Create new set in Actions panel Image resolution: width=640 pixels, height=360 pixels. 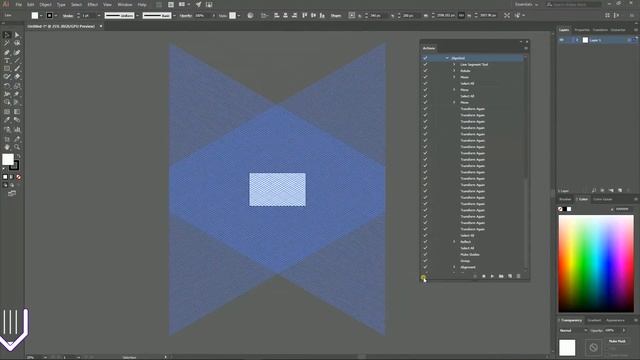click(x=501, y=276)
